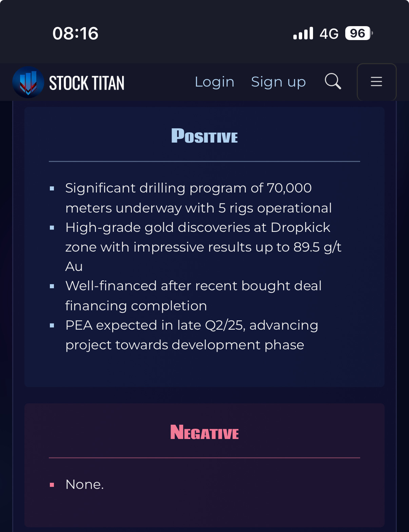
Task: Tap the pink bullet marker beside 'None.'
Action: 52,485
